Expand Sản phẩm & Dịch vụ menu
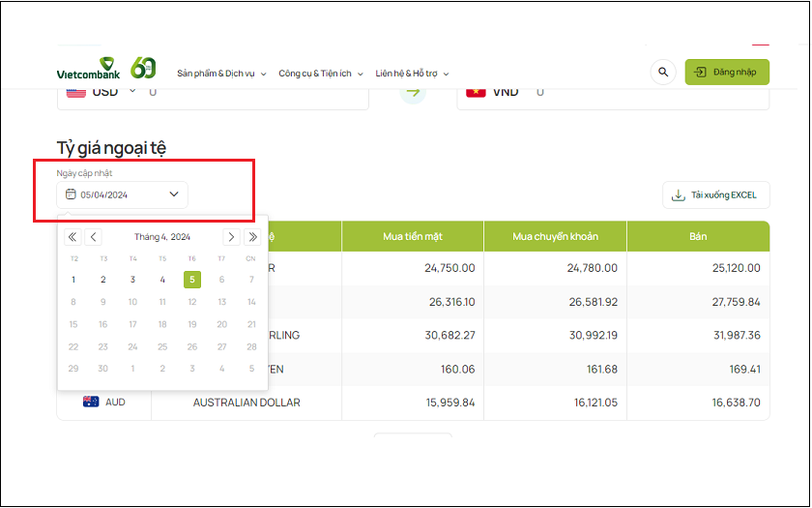The height and width of the screenshot is (508, 812). (220, 74)
